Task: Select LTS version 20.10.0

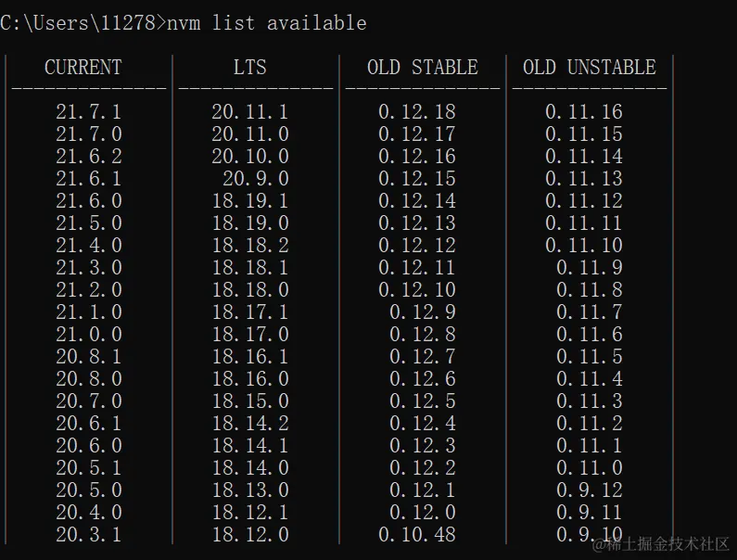Action: 250,156
